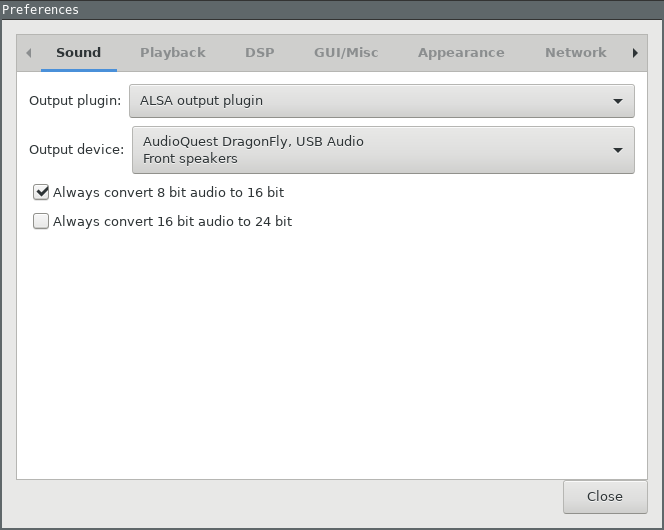Show more tabs using the right arrow

635,53
